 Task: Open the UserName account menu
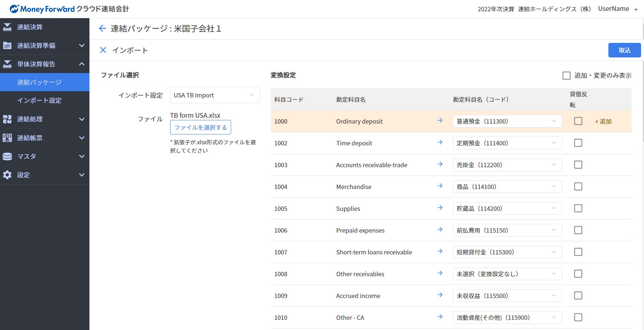(617, 9)
